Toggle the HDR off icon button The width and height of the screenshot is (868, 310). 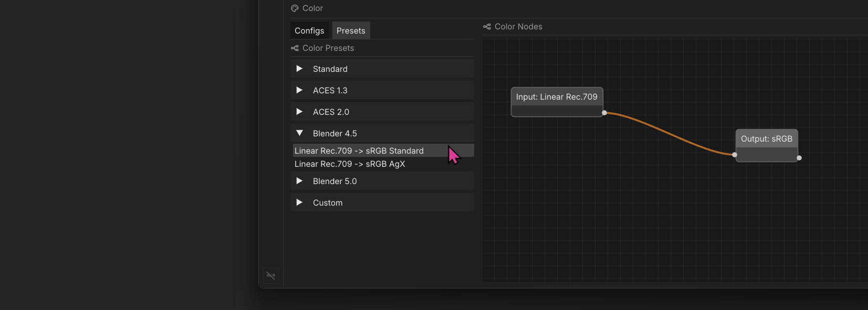[270, 275]
